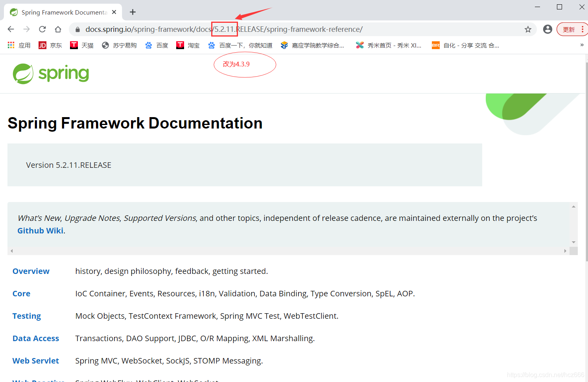Viewport: 588px width, 382px height.
Task: Open the 京东 bookmark
Action: [x=50, y=45]
